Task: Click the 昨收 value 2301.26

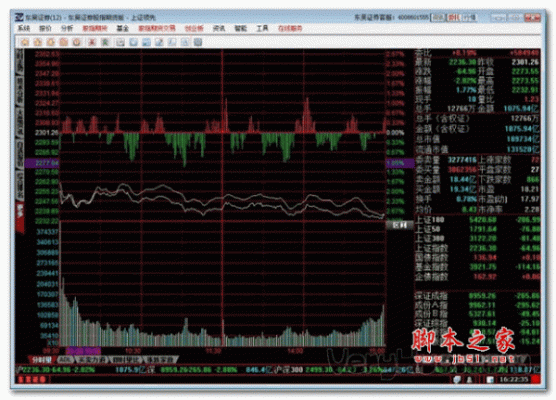Action: [525, 62]
